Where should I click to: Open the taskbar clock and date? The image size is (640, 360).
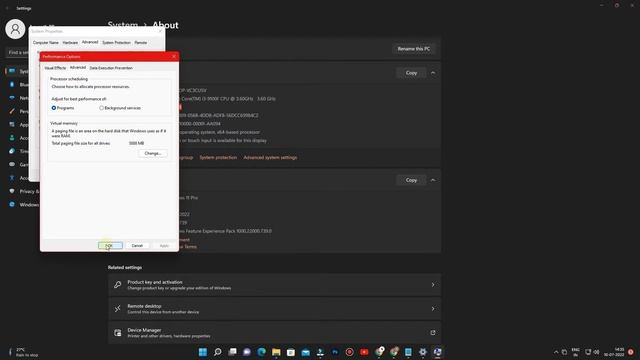(614, 352)
